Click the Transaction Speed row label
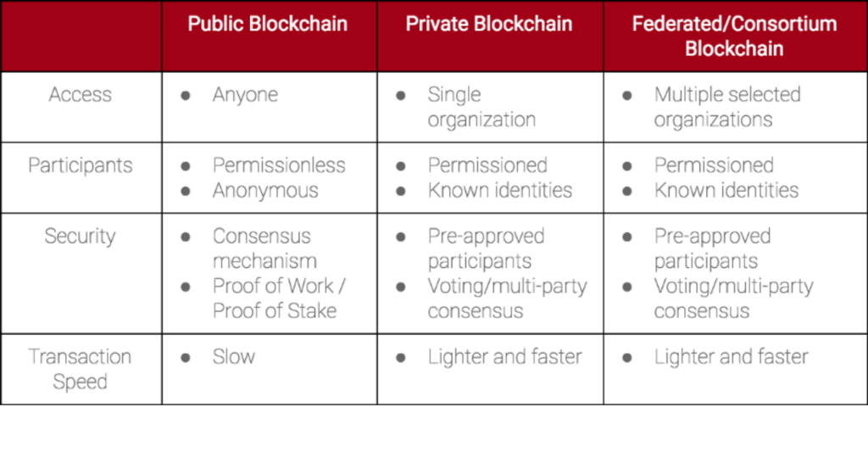 tap(81, 369)
